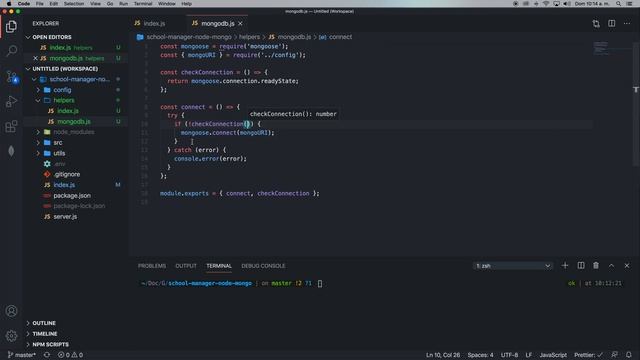The height and width of the screenshot is (360, 640).
Task: Close the terminal panel
Action: tap(627, 266)
